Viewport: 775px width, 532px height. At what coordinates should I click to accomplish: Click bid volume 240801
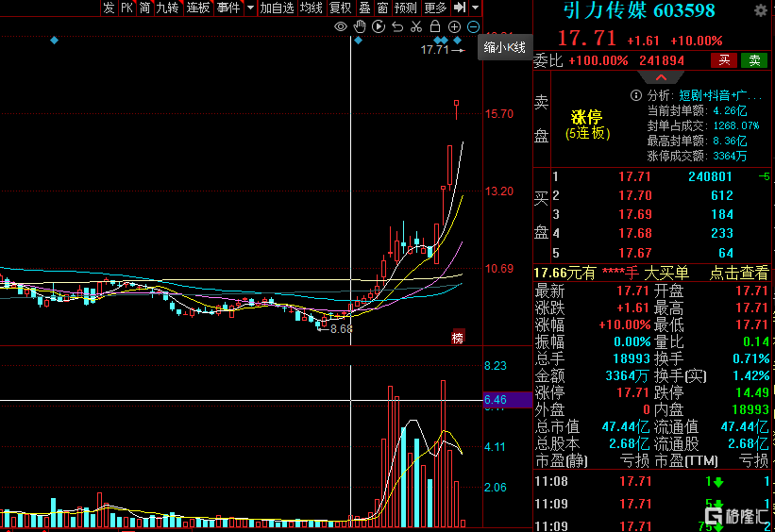click(x=710, y=176)
